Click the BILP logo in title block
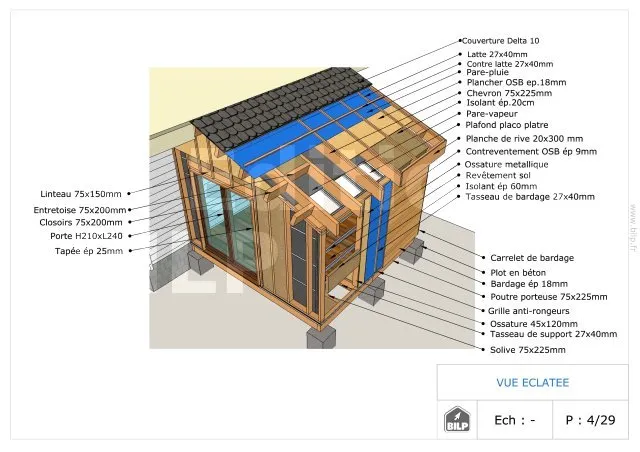The width and height of the screenshot is (640, 452). (x=458, y=419)
